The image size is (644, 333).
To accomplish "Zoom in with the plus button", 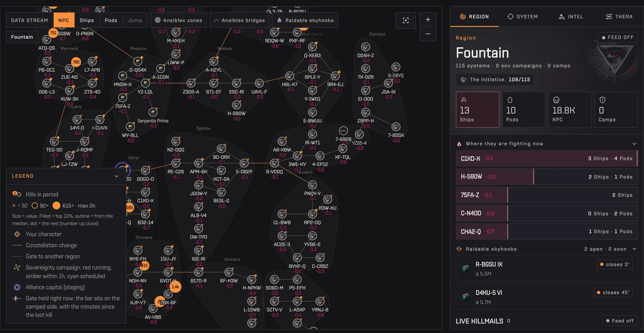I will point(428,19).
